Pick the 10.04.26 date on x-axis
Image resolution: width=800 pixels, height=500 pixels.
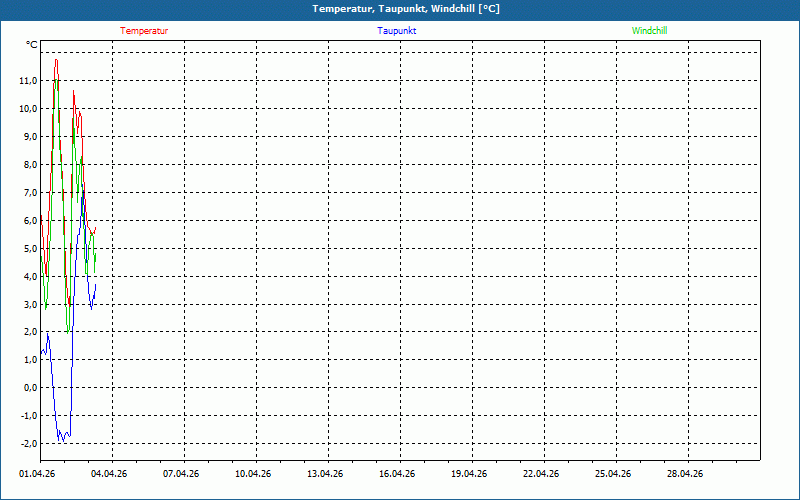254,474
